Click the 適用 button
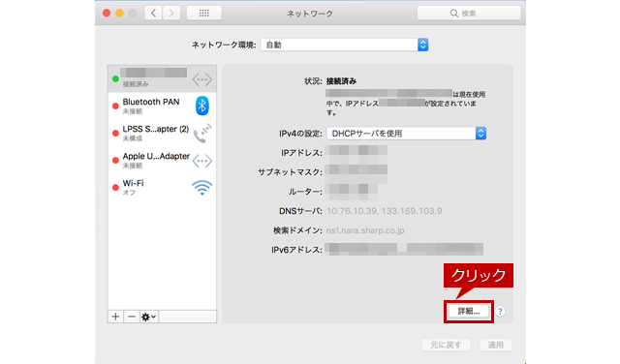 (x=495, y=345)
